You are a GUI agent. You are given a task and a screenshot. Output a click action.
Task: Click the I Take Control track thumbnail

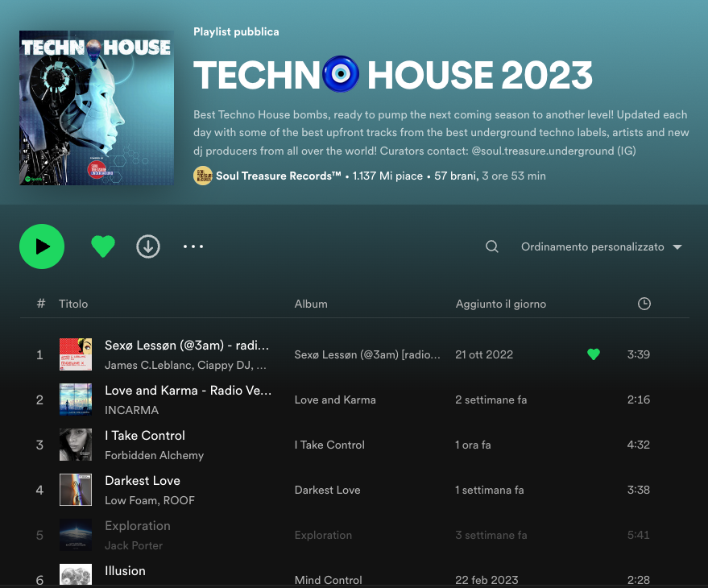click(x=76, y=445)
